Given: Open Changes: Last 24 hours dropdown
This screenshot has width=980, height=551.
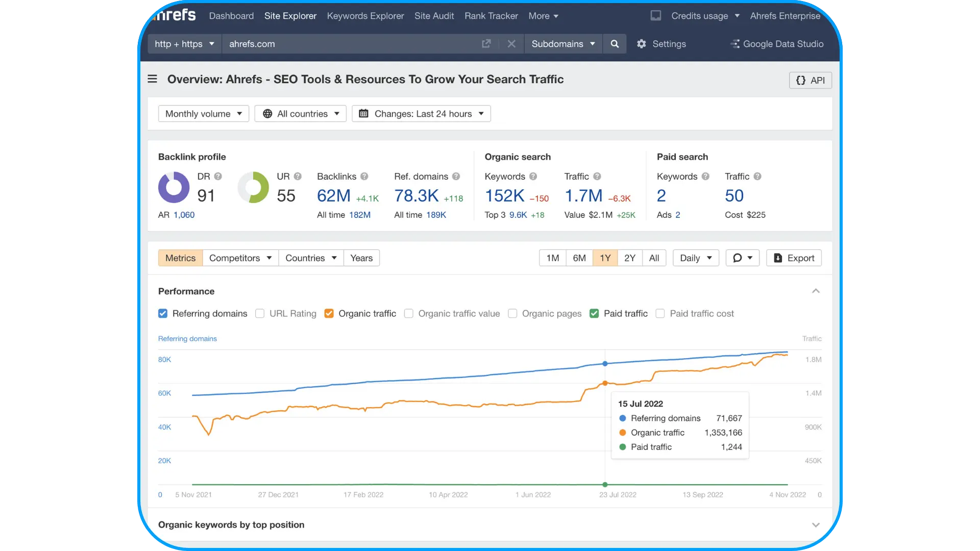Looking at the screenshot, I should tap(421, 114).
